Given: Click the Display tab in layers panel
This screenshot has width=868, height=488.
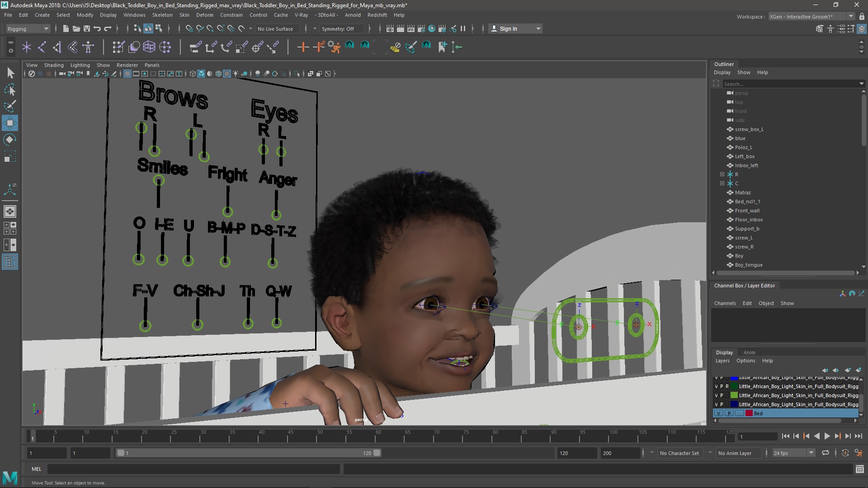Looking at the screenshot, I should point(724,352).
